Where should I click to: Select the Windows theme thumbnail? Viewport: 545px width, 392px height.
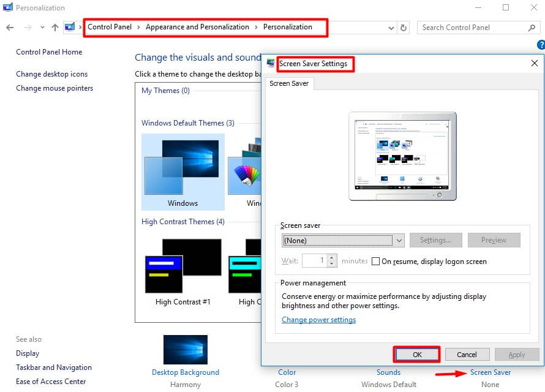(x=183, y=172)
